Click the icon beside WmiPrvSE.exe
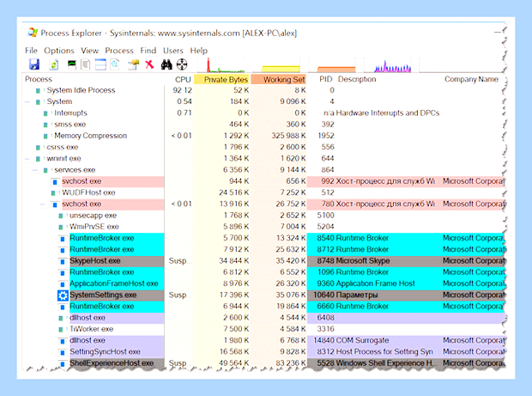This screenshot has width=532, height=396. [60, 228]
